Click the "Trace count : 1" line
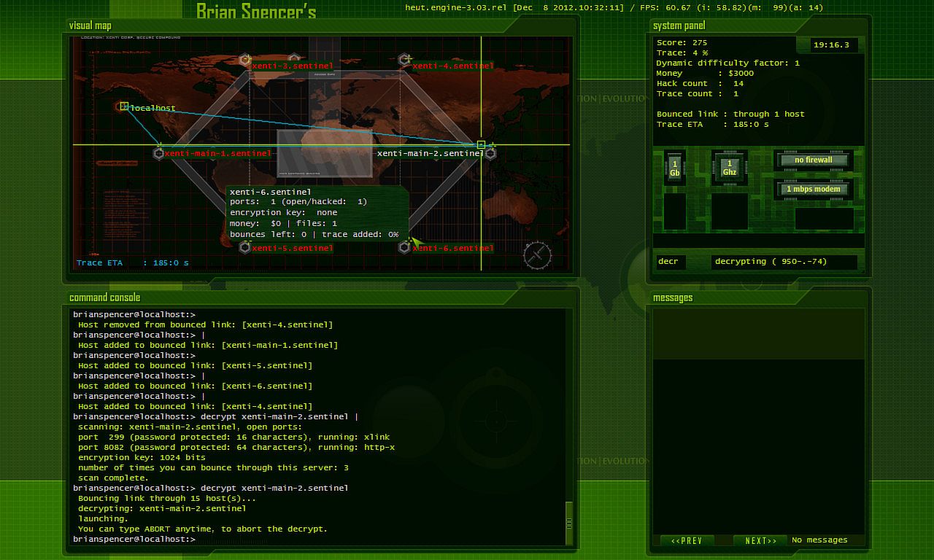Screen dimensions: 934x560 [x=698, y=94]
